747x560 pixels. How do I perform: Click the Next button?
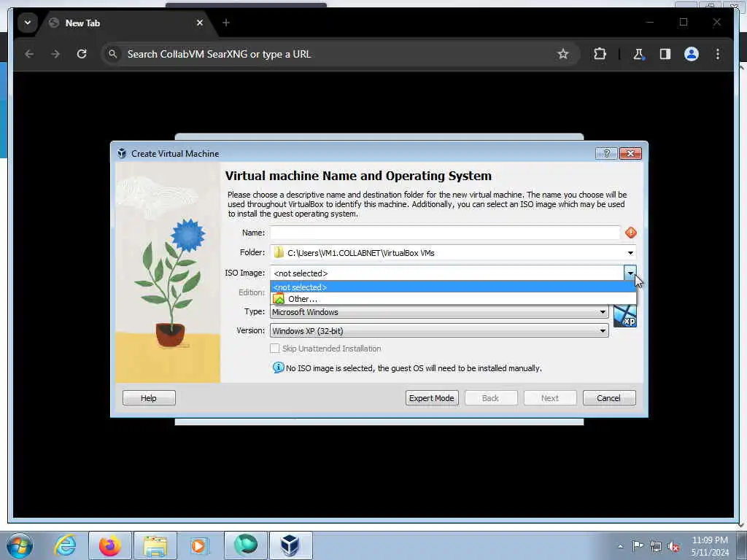pyautogui.click(x=550, y=398)
